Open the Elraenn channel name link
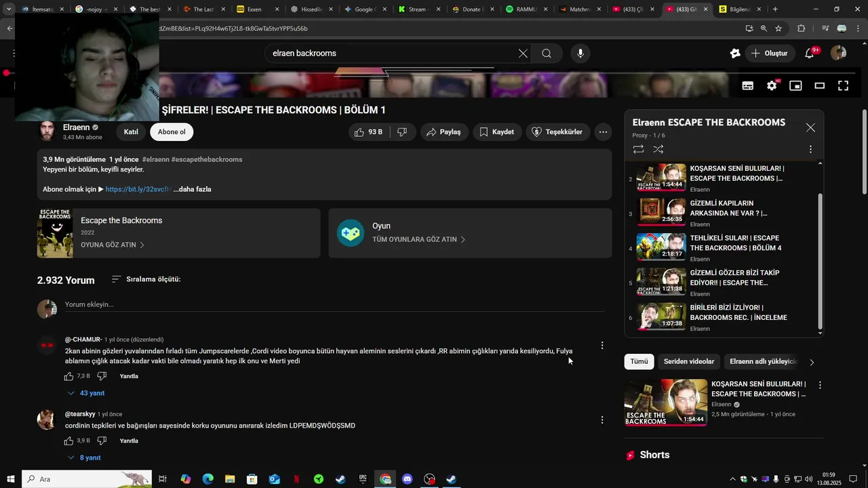The image size is (868, 488). 77,127
